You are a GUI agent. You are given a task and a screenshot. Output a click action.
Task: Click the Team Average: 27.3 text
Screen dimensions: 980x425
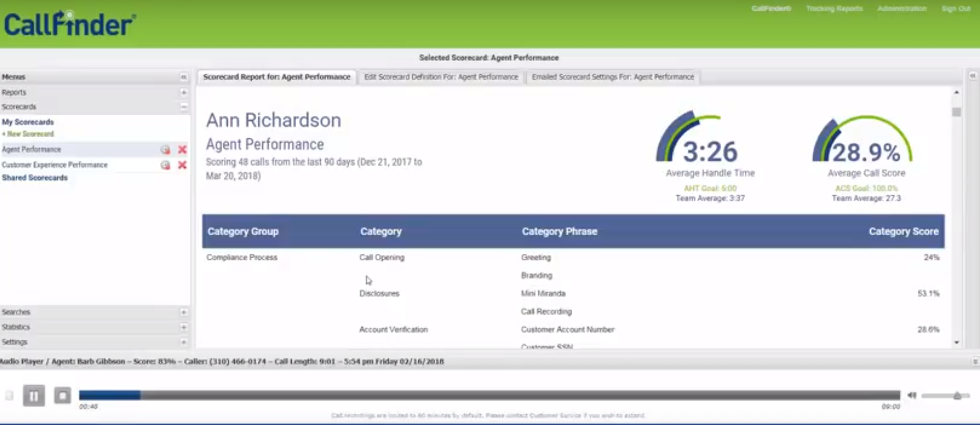click(866, 198)
